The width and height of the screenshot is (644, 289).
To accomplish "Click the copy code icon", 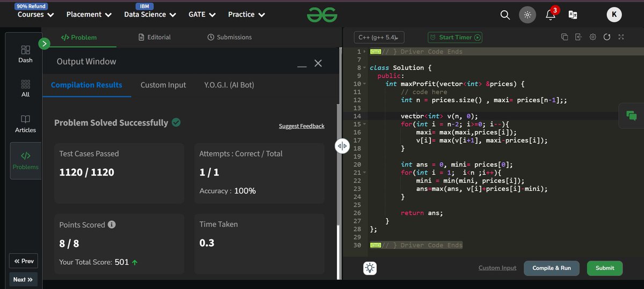I will pyautogui.click(x=564, y=37).
